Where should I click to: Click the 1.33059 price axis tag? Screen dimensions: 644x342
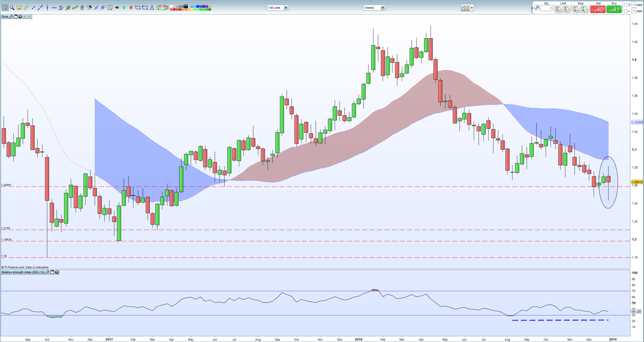(x=637, y=122)
